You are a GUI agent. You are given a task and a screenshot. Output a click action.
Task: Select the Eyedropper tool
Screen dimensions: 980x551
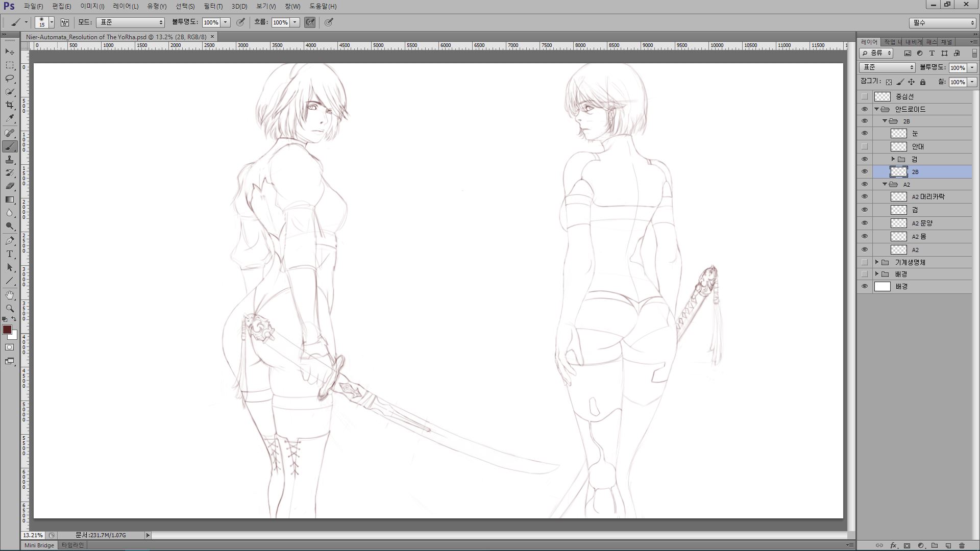(10, 118)
